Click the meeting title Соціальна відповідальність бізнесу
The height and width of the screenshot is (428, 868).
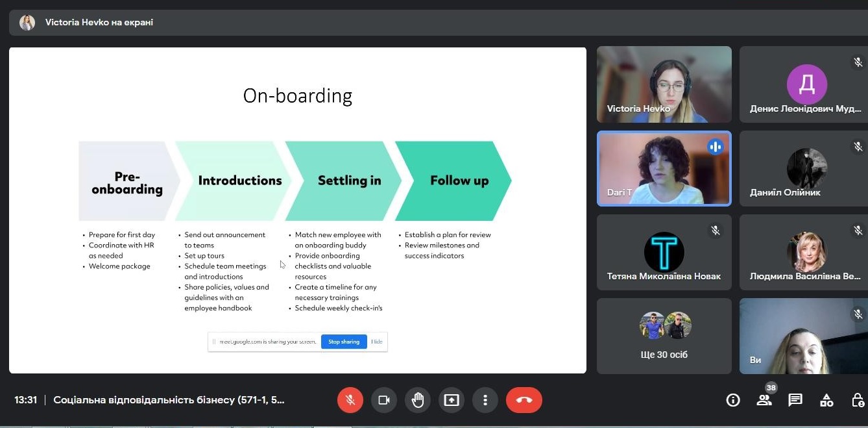point(169,400)
